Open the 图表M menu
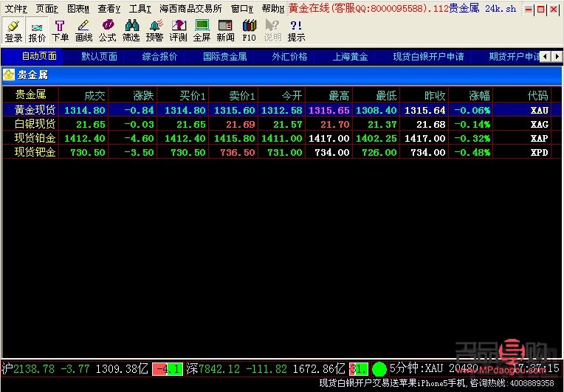 pyautogui.click(x=78, y=8)
